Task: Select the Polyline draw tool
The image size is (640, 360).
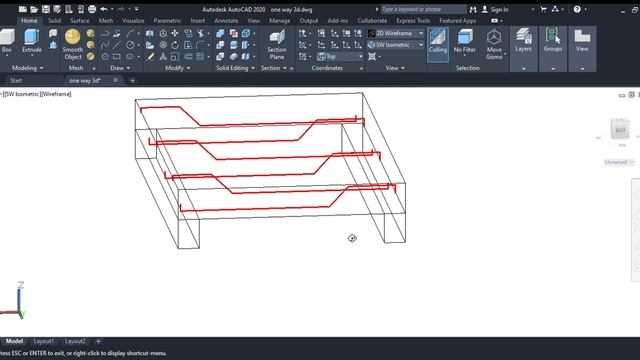Action: pyautogui.click(x=105, y=33)
